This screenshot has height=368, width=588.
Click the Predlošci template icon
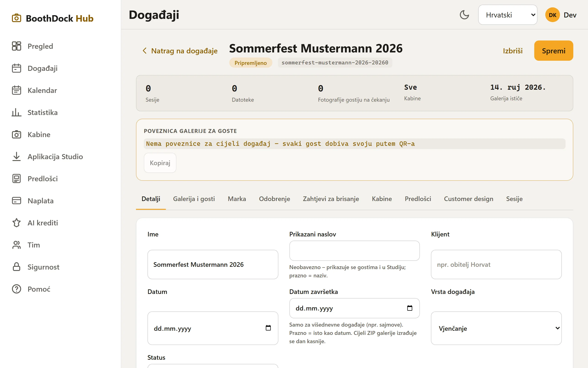coord(17,179)
